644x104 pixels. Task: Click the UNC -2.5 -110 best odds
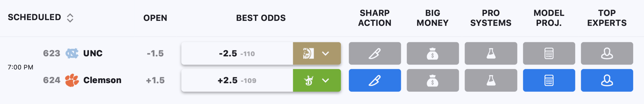click(237, 53)
